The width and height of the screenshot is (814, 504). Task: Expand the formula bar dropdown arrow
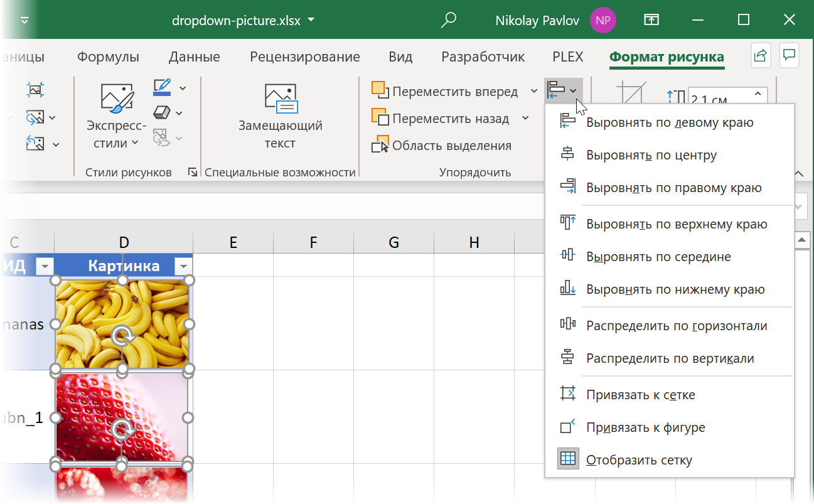tap(800, 206)
